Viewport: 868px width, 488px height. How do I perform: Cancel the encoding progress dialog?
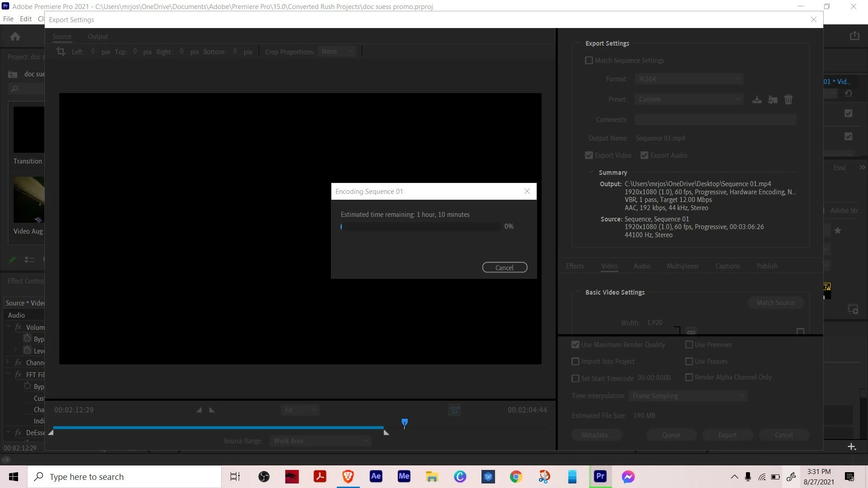tap(505, 267)
